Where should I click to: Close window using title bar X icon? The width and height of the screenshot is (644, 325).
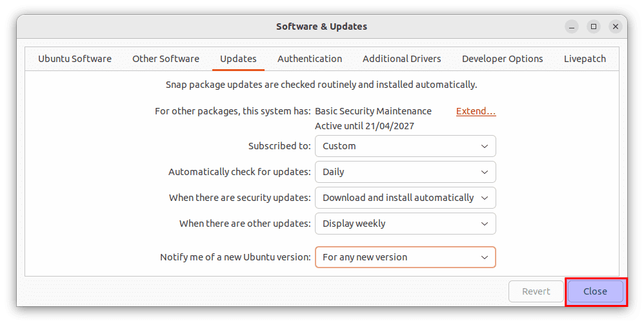(x=615, y=26)
